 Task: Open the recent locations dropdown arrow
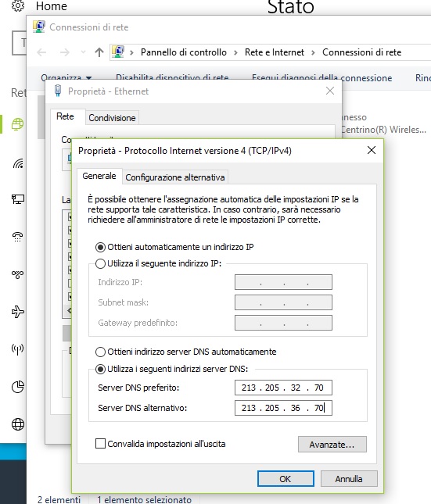pos(83,52)
